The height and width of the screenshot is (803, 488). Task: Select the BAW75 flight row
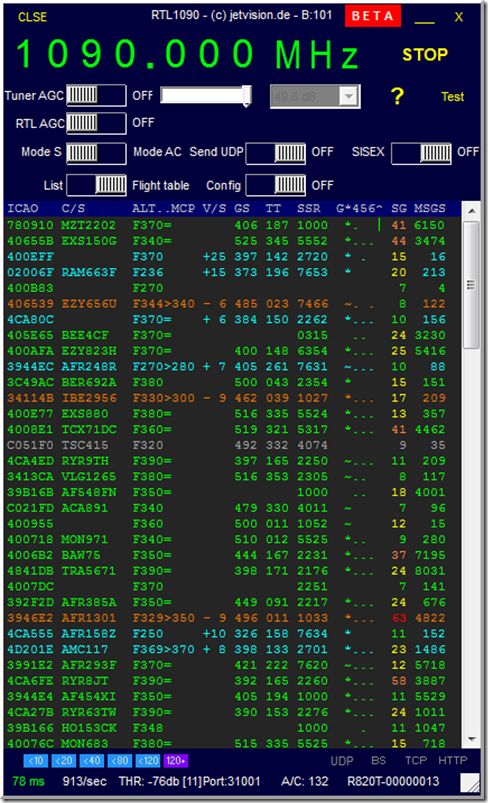click(x=226, y=555)
